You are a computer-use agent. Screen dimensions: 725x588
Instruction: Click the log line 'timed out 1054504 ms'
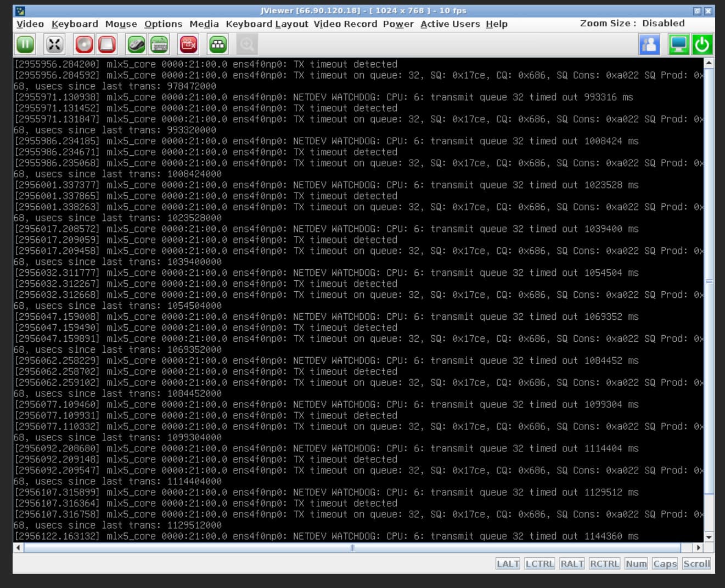(326, 273)
